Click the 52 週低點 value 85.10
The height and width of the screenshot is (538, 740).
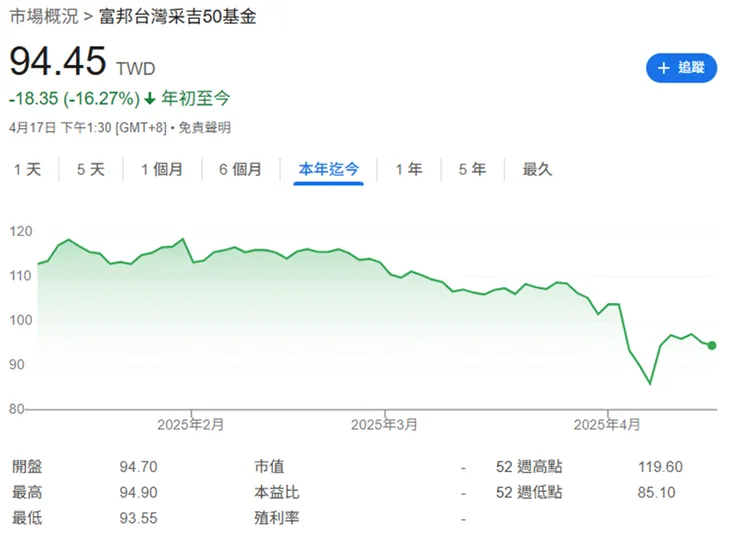tap(656, 492)
